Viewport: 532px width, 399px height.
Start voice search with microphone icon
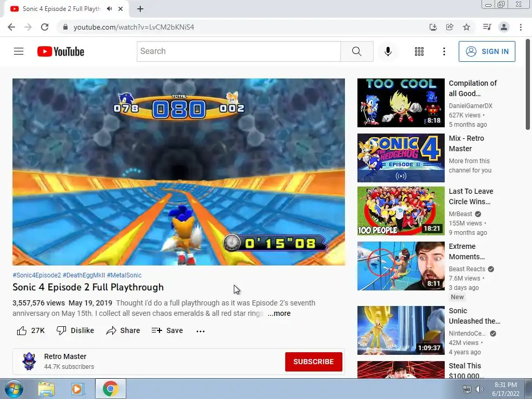coord(388,51)
